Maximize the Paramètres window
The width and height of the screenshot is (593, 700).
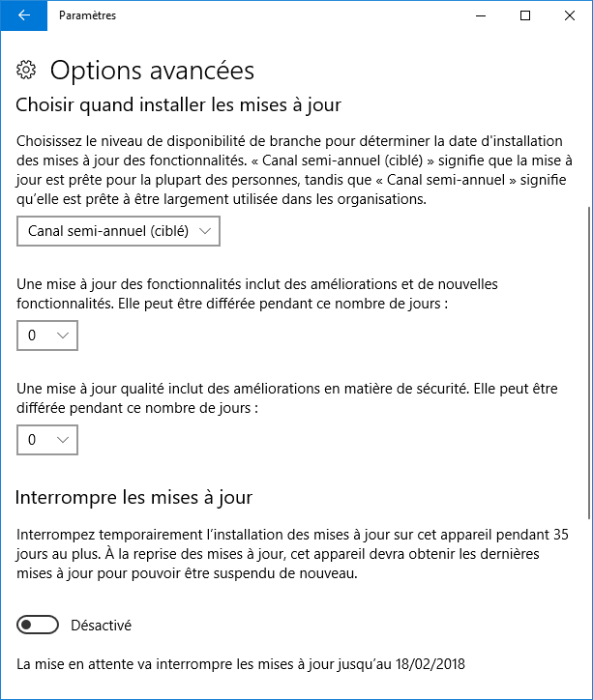click(x=525, y=15)
